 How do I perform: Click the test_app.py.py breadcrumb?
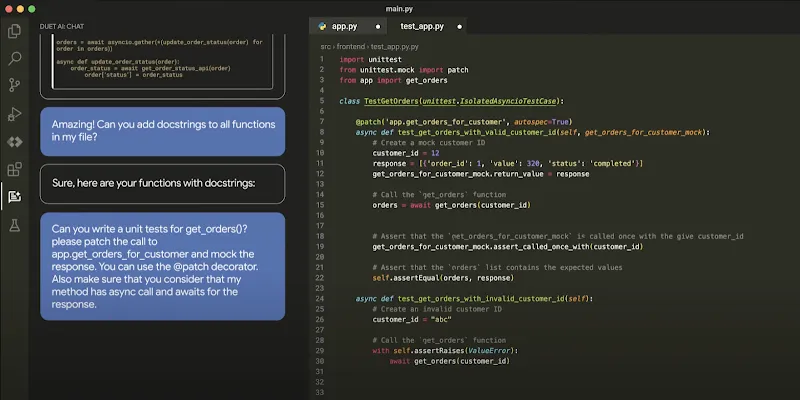click(x=394, y=46)
